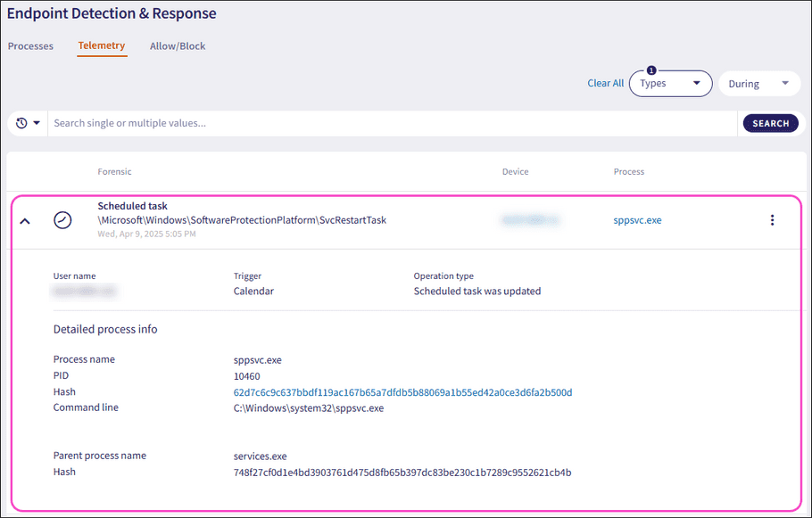Collapse the Scheduled task row chevron
Screen dimensions: 812x518
[x=25, y=221]
